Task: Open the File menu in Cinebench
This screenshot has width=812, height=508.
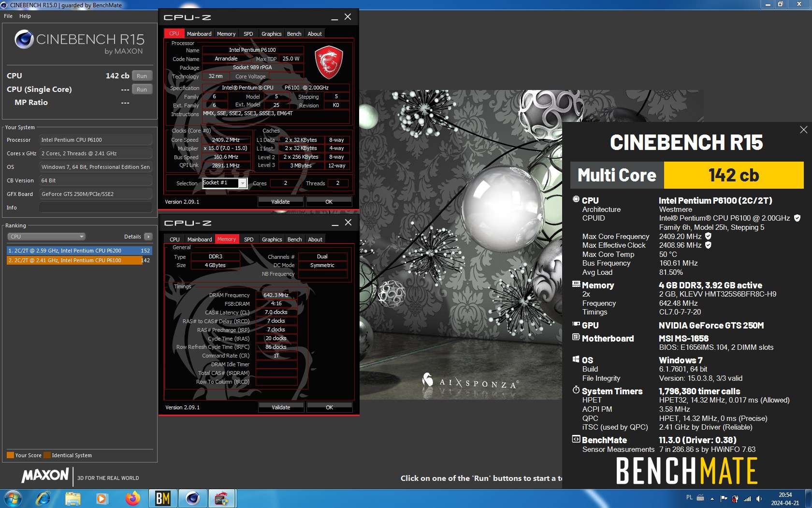Action: (x=8, y=16)
